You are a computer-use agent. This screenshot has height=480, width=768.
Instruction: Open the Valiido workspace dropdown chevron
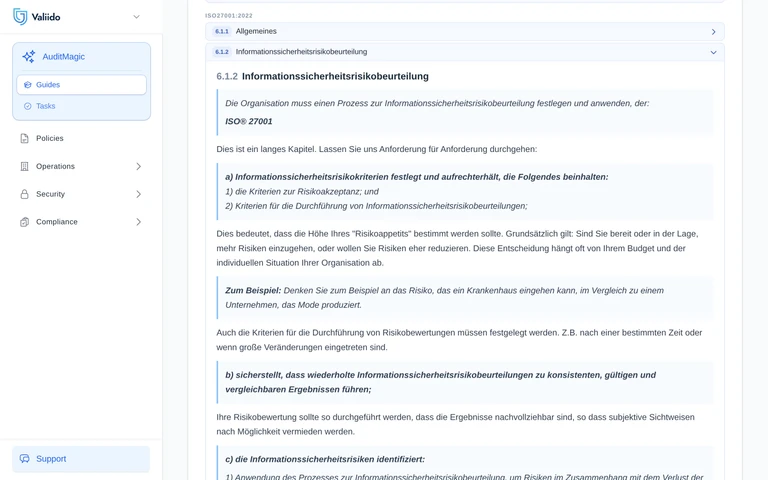coord(137,17)
